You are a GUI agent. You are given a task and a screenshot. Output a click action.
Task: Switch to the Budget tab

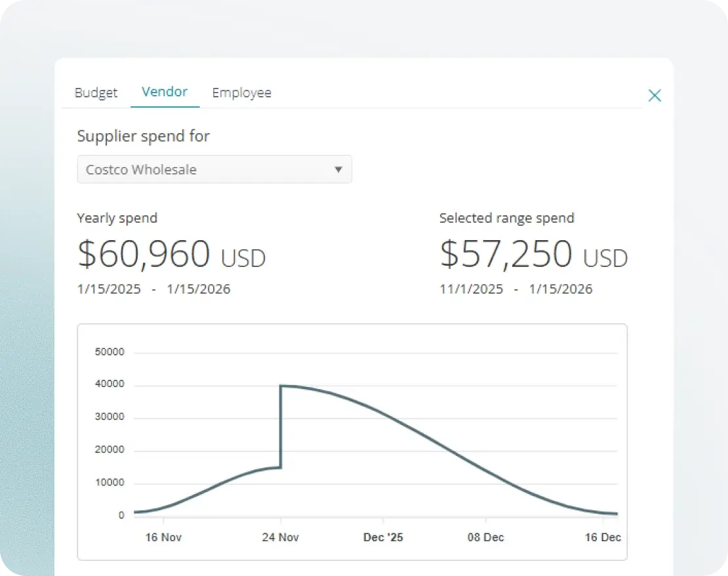tap(96, 93)
